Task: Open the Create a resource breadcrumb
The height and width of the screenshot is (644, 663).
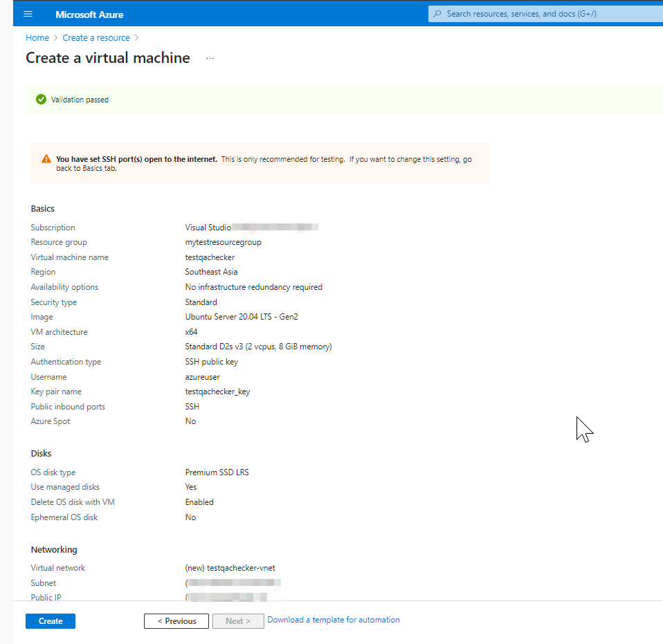Action: click(96, 38)
